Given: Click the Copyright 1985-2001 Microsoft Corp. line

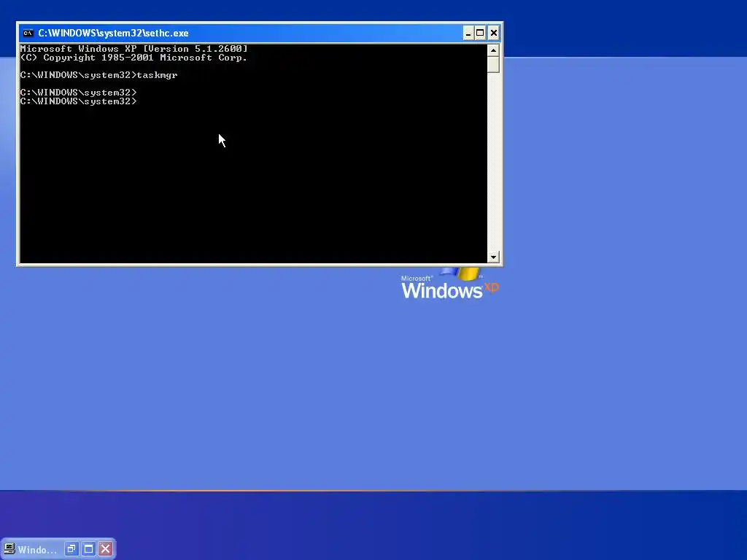Looking at the screenshot, I should point(134,58).
